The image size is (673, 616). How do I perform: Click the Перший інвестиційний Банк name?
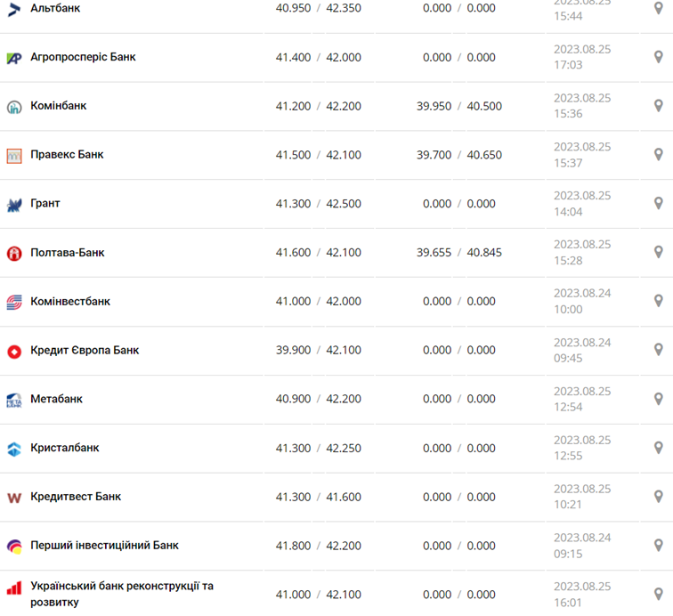[104, 545]
